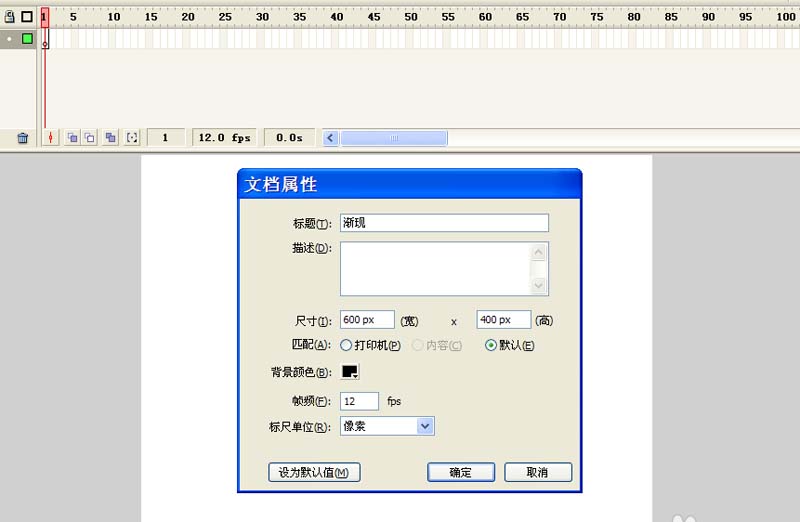Click the layer dot under the lock column
This screenshot has width=800, height=522.
tap(9, 39)
